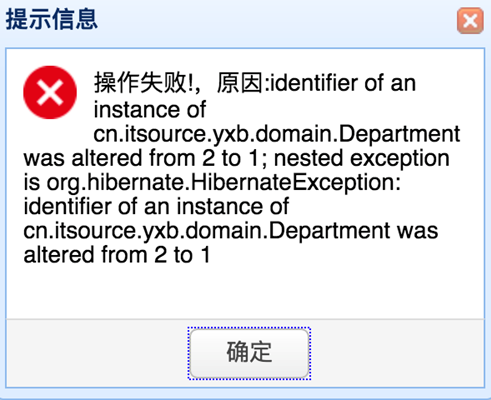Click the title bar blank area beside 提示信息
This screenshot has height=400, width=491.
277,20
